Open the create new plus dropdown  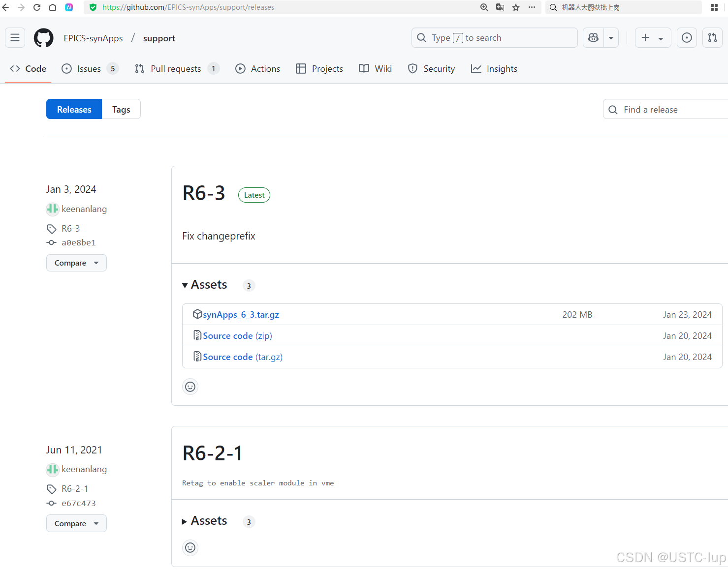click(653, 38)
